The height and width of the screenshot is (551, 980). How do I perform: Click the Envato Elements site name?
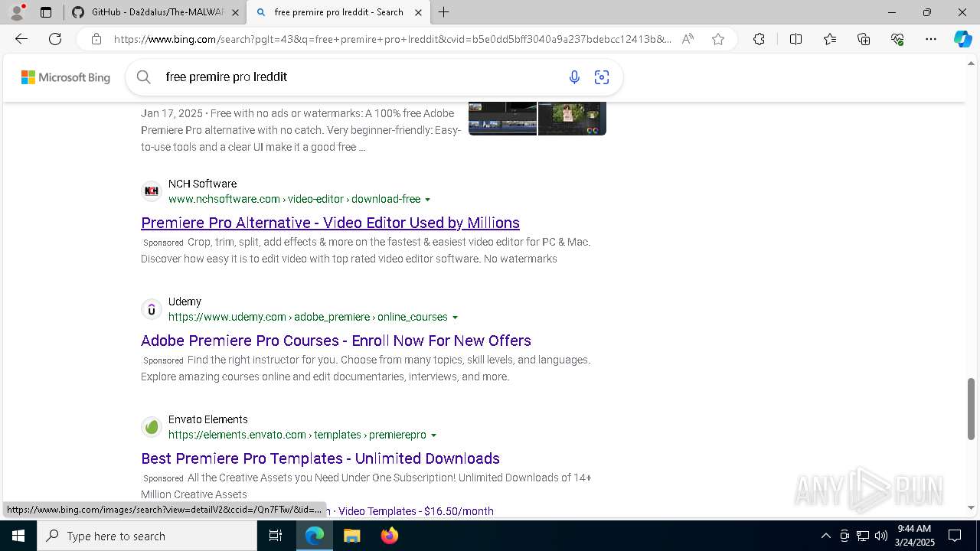(208, 419)
